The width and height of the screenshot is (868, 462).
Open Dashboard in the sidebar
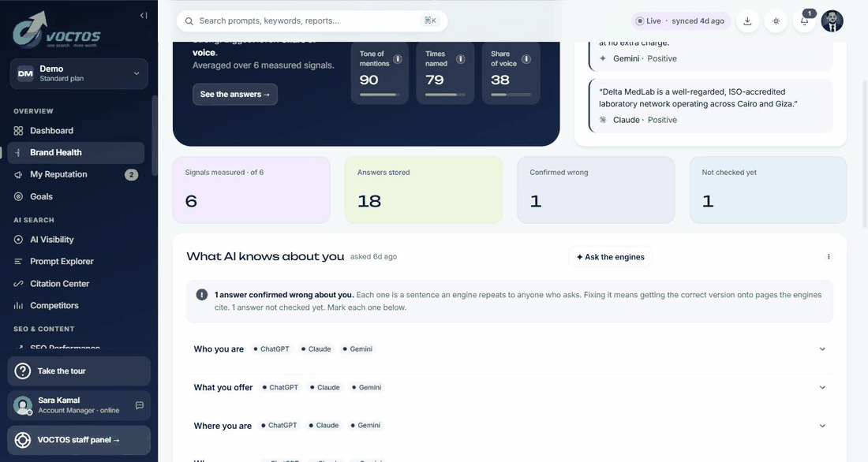[x=76, y=131]
